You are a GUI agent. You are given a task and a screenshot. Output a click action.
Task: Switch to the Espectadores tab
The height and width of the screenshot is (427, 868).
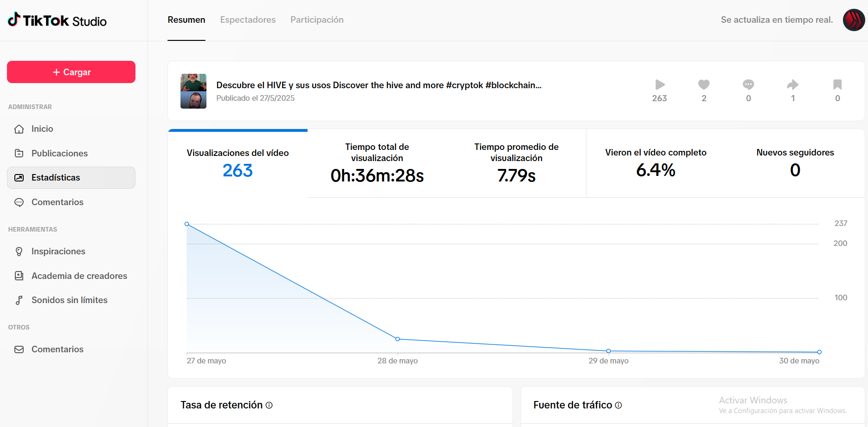(248, 20)
